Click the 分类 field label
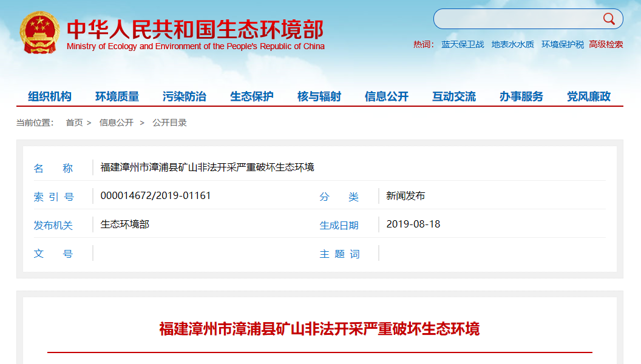641x364 pixels. 339,197
